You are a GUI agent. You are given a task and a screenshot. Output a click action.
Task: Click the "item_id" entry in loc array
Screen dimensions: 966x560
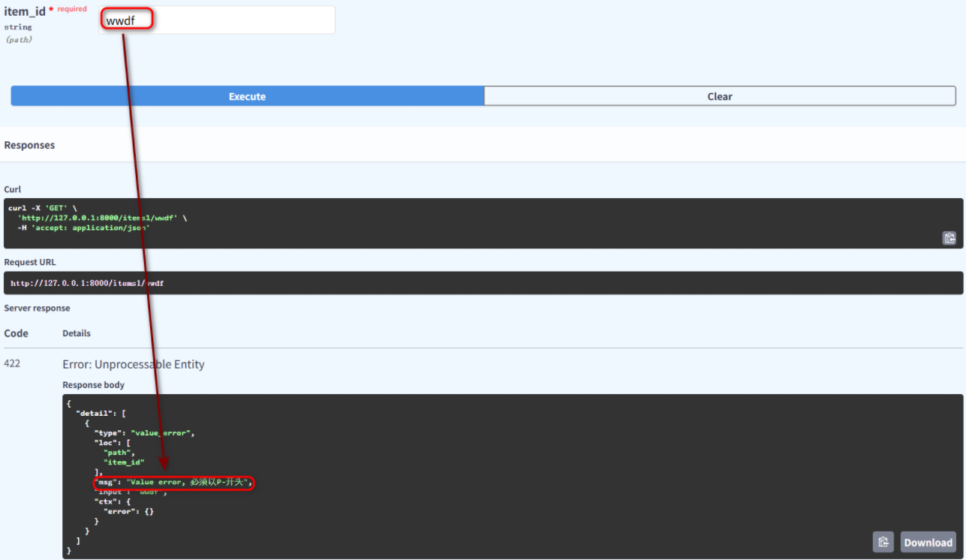(124, 462)
